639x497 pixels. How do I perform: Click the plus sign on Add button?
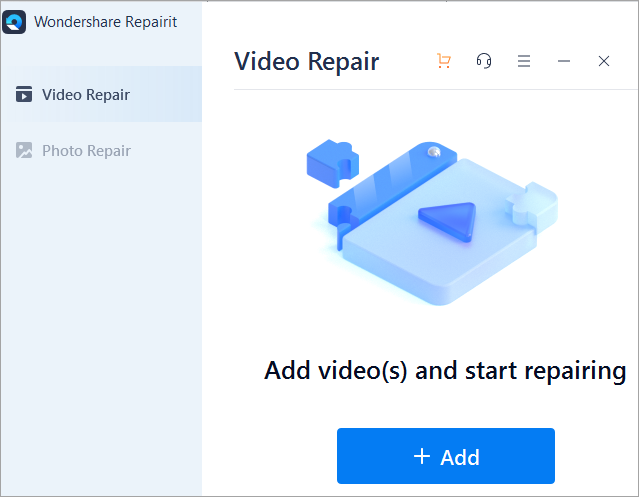pyautogui.click(x=421, y=457)
